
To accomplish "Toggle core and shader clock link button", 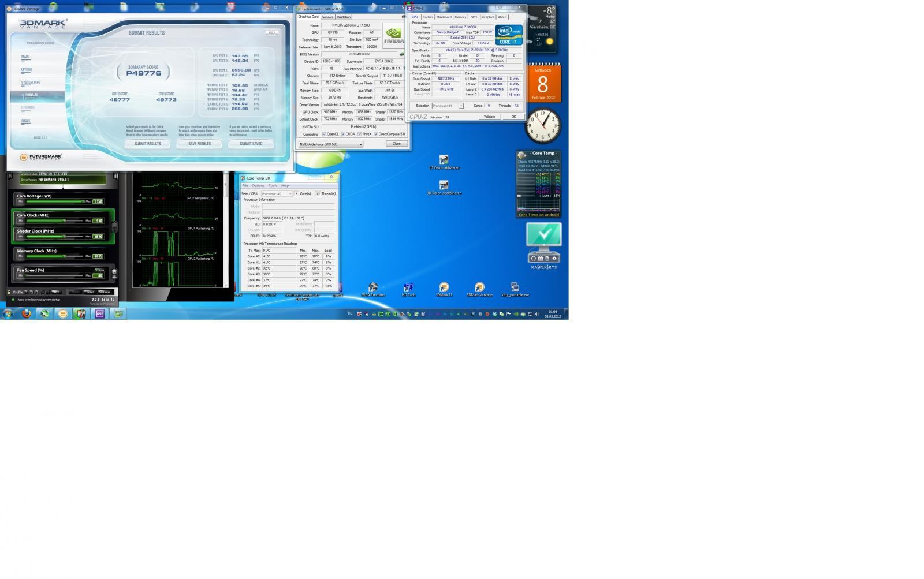I will (x=114, y=227).
